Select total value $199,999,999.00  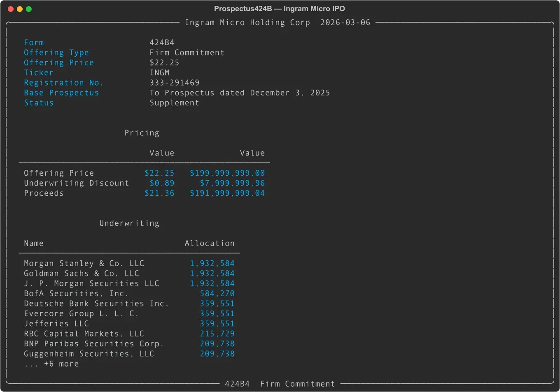(x=227, y=173)
